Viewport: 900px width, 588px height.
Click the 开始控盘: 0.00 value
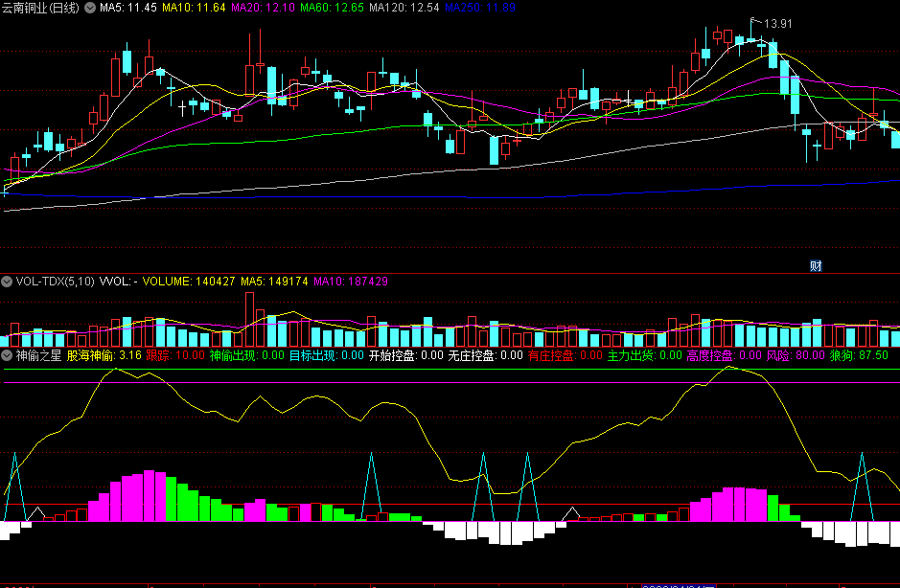click(x=405, y=355)
